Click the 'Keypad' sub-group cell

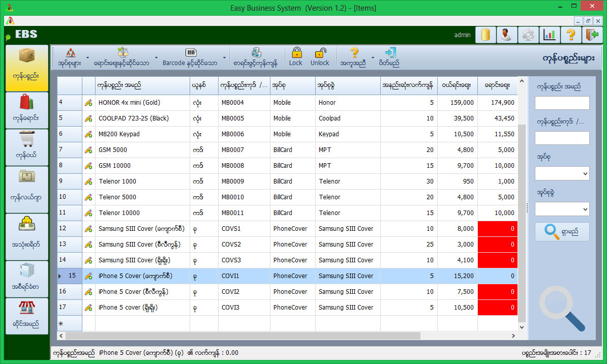coord(348,134)
